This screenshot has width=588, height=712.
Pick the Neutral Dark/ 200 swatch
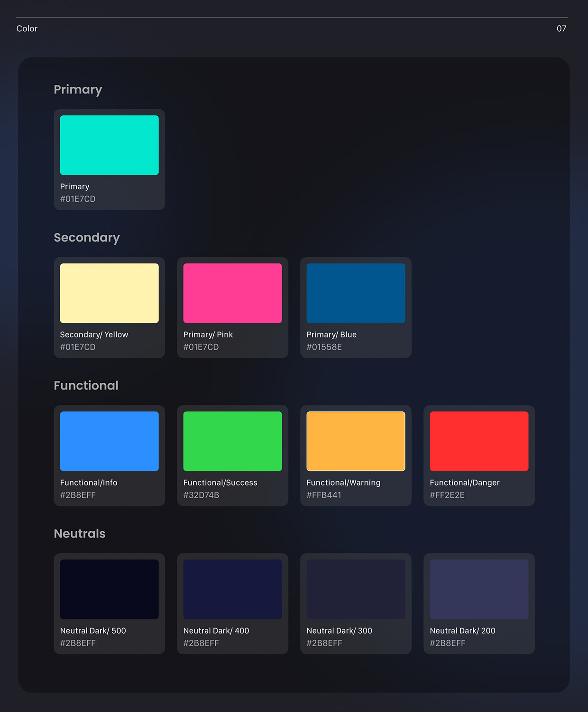[479, 589]
